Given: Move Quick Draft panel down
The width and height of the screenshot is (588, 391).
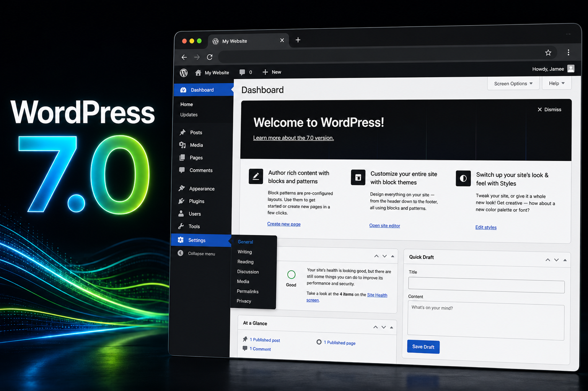Looking at the screenshot, I should [x=556, y=260].
